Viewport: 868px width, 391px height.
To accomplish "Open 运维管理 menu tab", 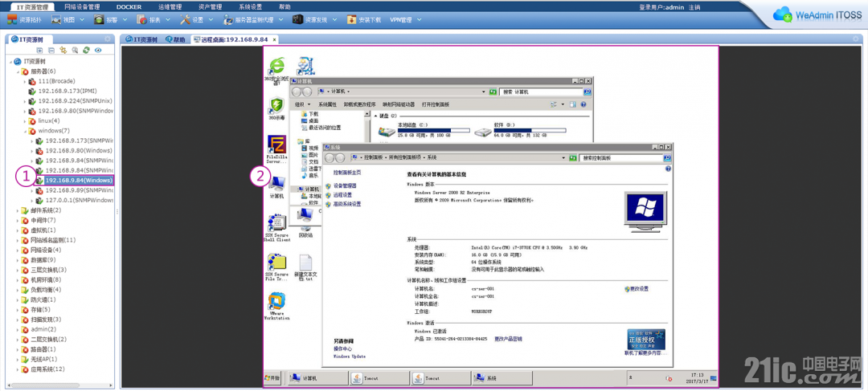I will 170,7.
